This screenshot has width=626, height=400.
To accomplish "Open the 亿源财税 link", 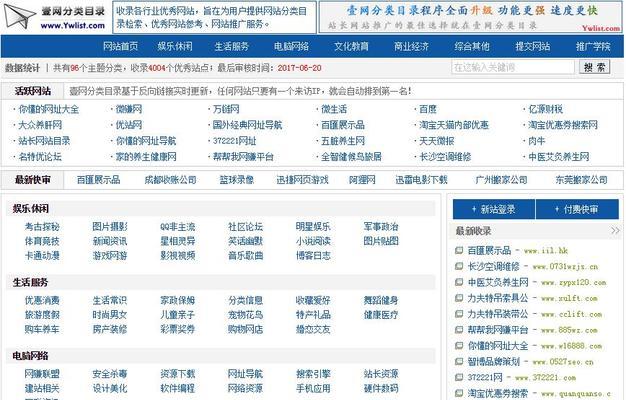I will pos(545,109).
